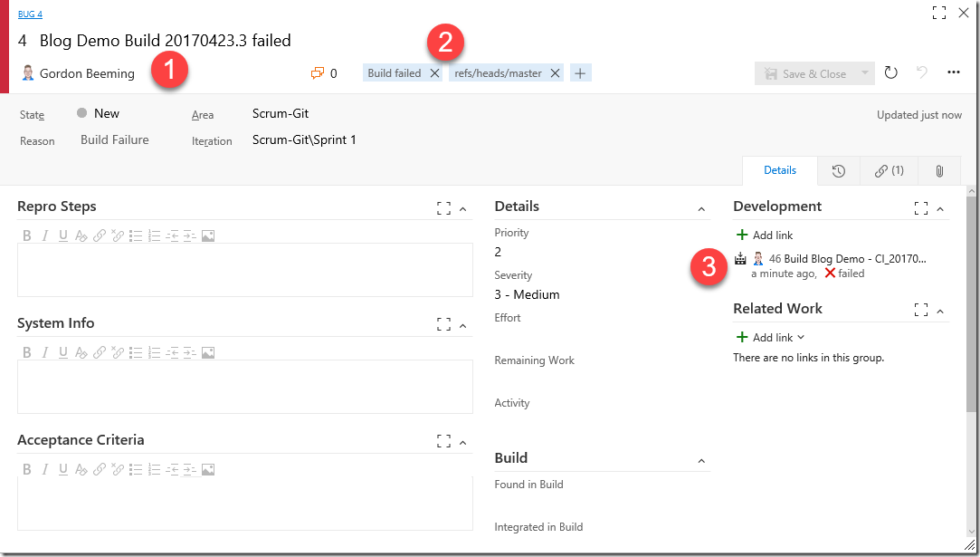This screenshot has width=980, height=557.
Task: Insert bulleted list in System Info
Action: click(x=136, y=352)
